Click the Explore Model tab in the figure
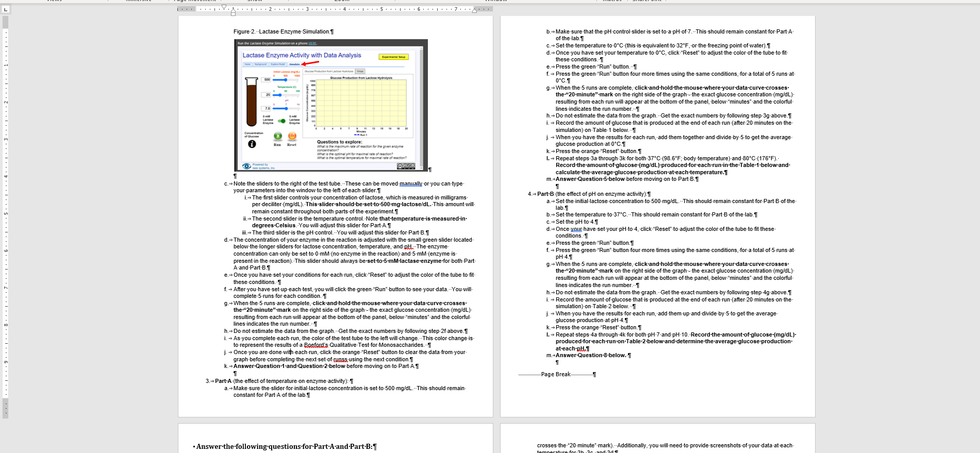 [278, 64]
